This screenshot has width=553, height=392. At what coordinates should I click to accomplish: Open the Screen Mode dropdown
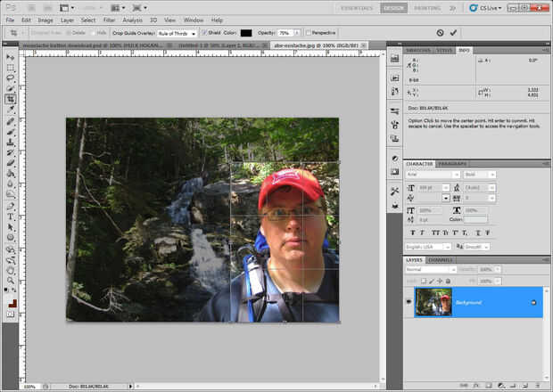[x=140, y=8]
